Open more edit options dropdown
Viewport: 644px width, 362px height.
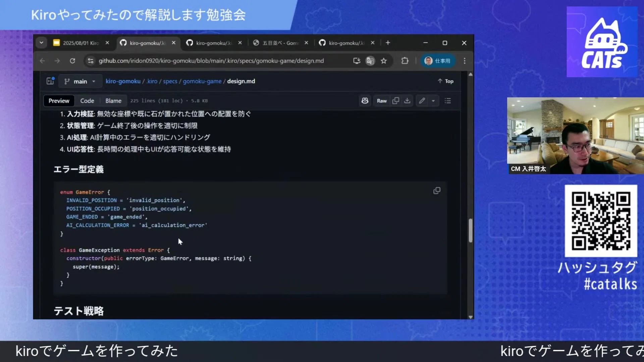click(433, 101)
